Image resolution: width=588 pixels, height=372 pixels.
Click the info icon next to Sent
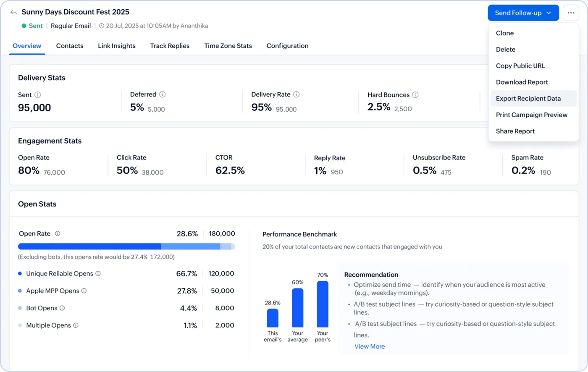(x=37, y=95)
